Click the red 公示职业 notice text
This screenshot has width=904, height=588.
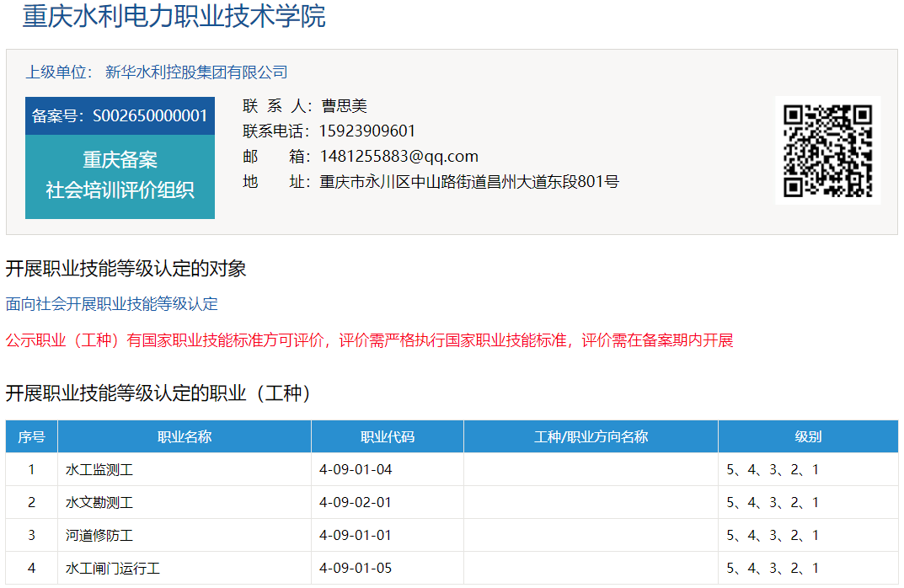369,340
